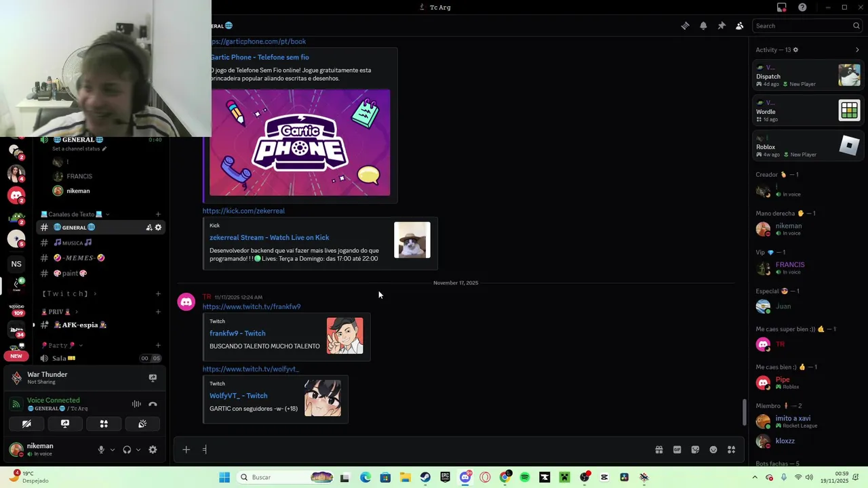Edit GENERAL channel settings gear
The image size is (868, 488).
tap(158, 227)
